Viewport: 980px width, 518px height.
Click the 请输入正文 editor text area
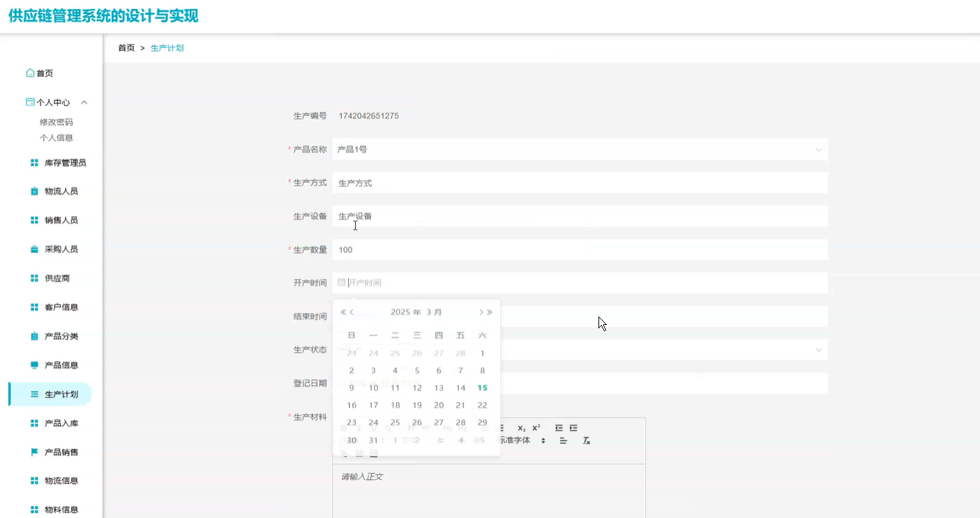(x=489, y=491)
